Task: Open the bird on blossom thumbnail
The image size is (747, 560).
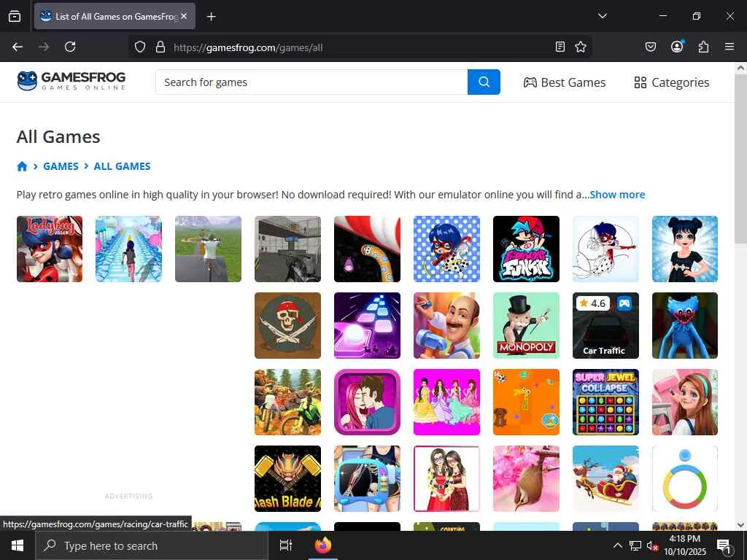Action: (x=526, y=478)
